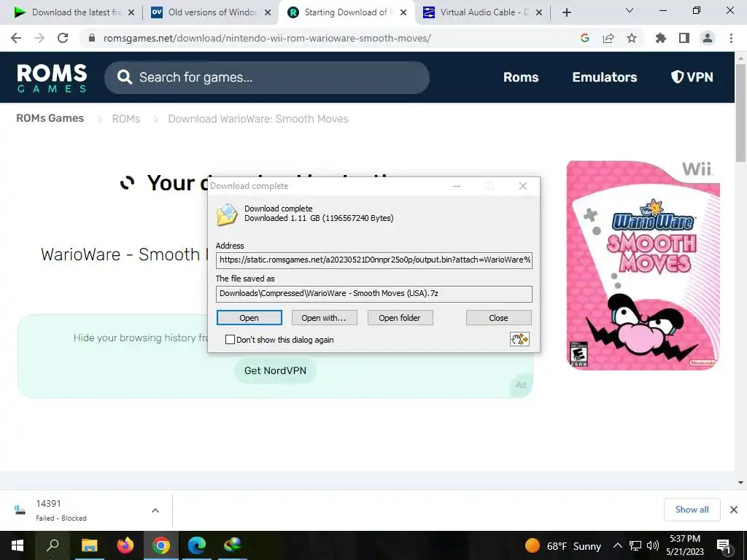
Task: Click the Google icon in address bar
Action: 585,38
